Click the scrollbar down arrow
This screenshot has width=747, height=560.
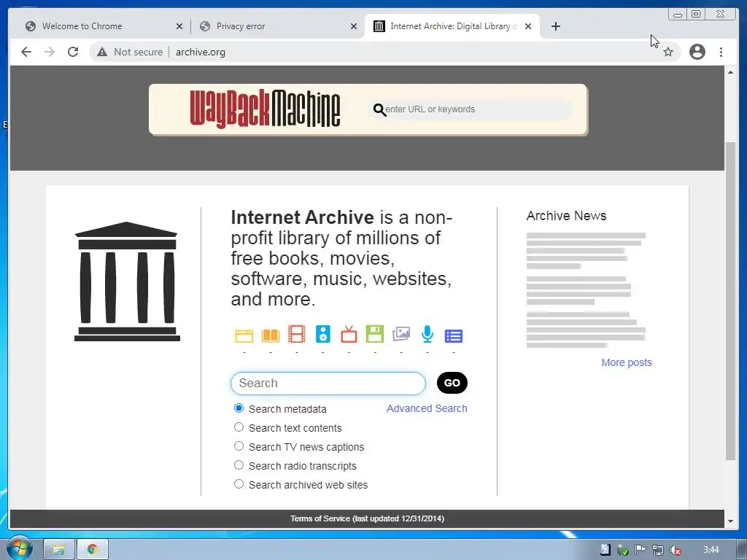730,521
